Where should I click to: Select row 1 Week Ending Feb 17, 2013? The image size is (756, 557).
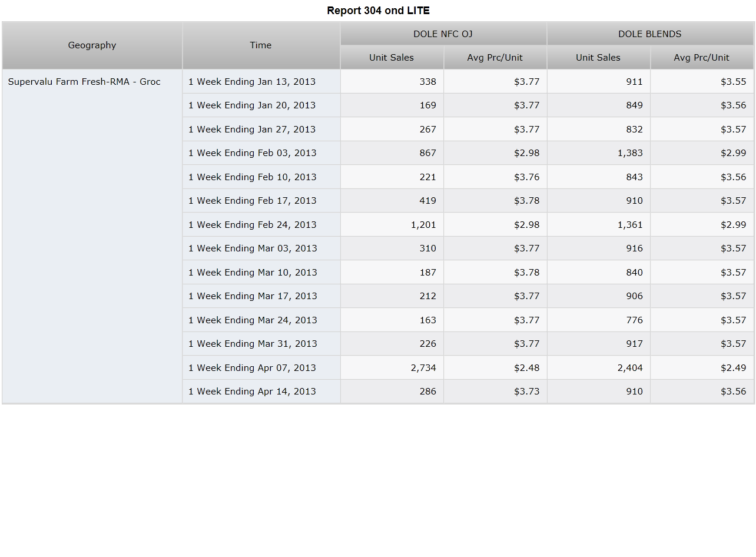[261, 201]
